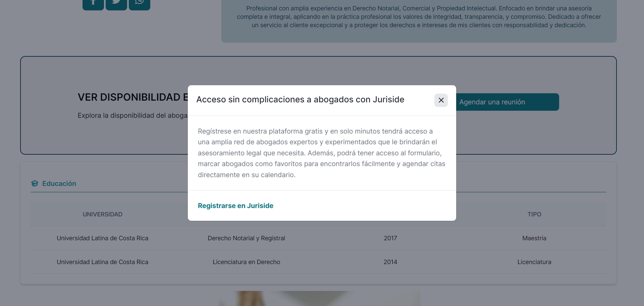Click the Explora la disponibilidad text
The image size is (644, 306).
132,115
